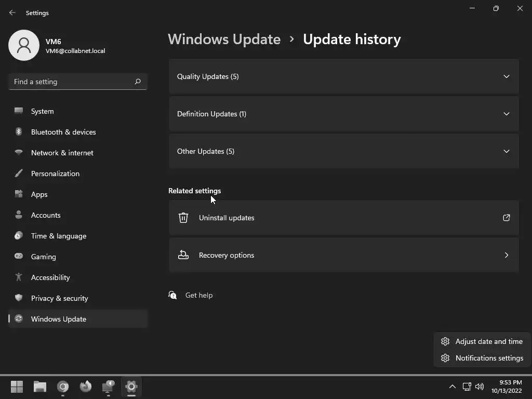
Task: Open Network & internet settings
Action: (x=78, y=153)
